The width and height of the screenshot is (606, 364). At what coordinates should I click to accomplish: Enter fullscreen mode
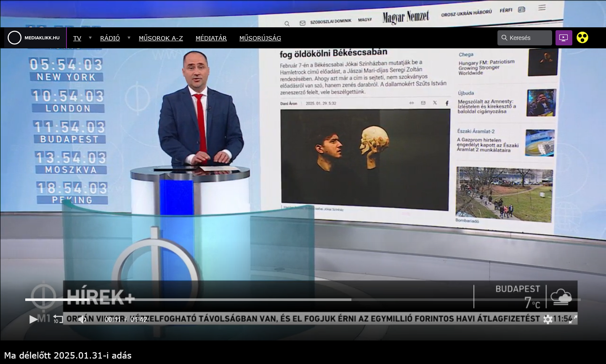pos(573,319)
